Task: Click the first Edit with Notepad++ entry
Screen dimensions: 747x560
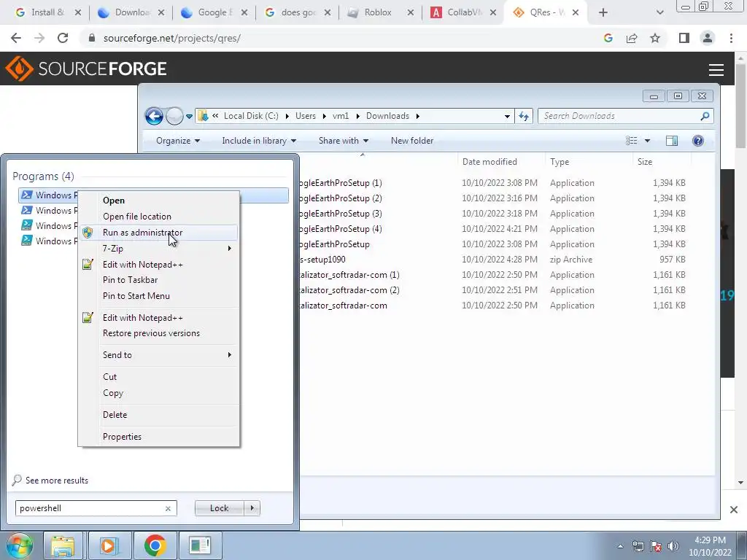Action: tap(142, 264)
